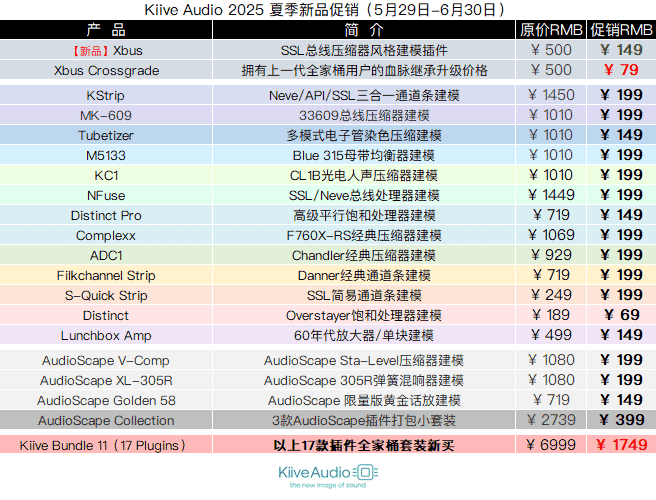
Task: Click the NFuse product name
Action: [x=106, y=195]
